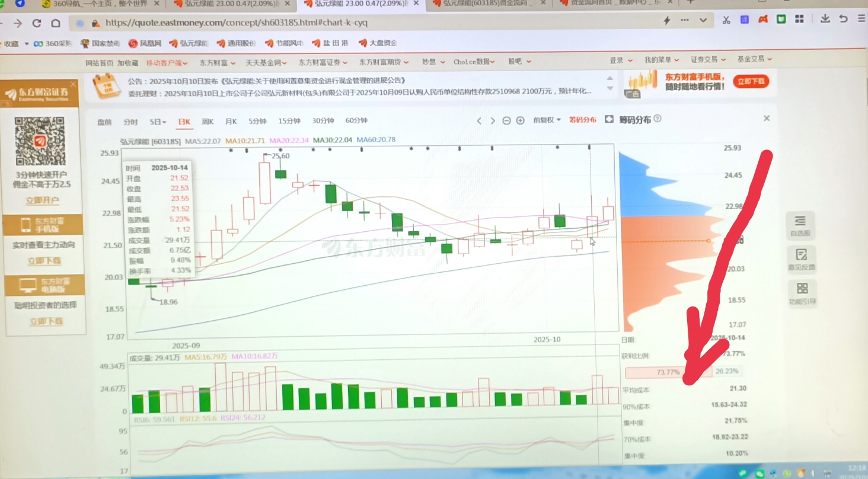Click the 加收藏 link
This screenshot has height=479, width=868.
127,63
